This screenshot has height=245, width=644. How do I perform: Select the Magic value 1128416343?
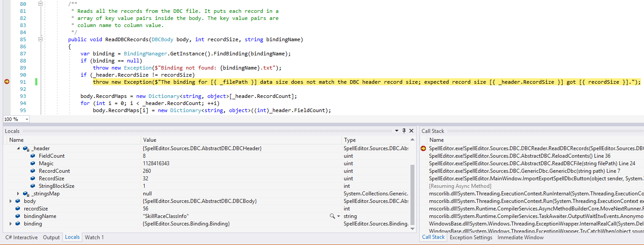241,163
